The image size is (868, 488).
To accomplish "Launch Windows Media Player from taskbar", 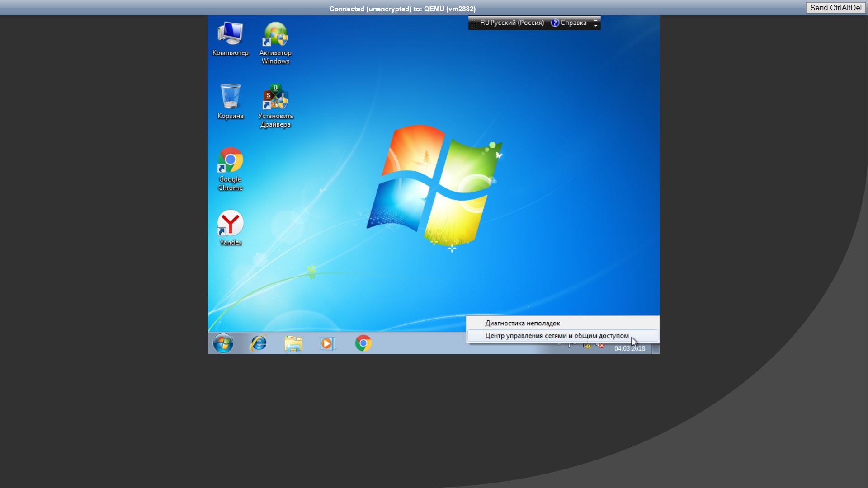I will 328,343.
